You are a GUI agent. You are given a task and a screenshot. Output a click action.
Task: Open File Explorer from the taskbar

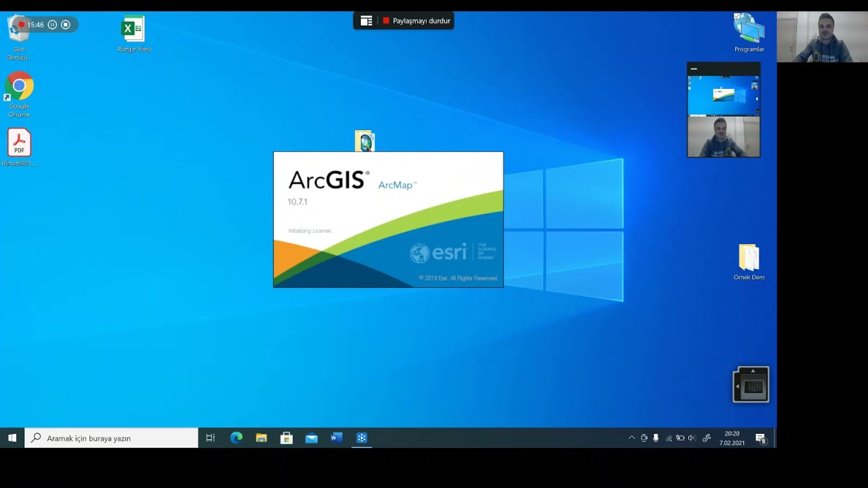pyautogui.click(x=261, y=438)
